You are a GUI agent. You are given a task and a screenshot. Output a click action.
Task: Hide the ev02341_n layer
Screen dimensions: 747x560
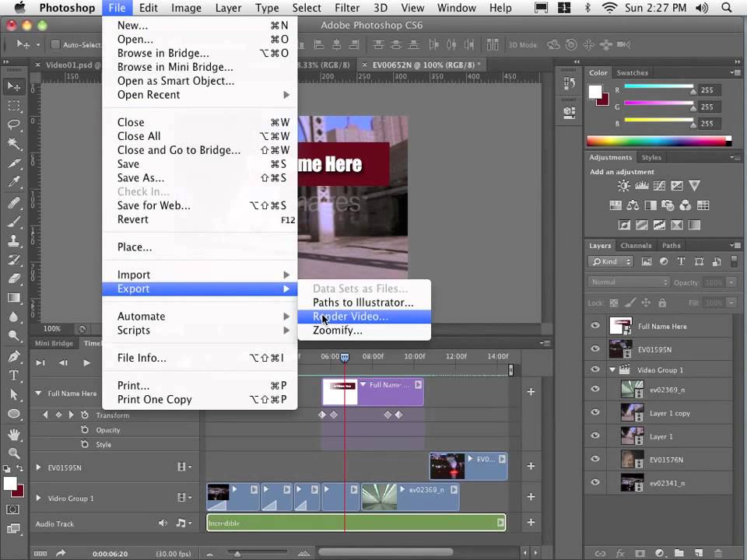[595, 482]
